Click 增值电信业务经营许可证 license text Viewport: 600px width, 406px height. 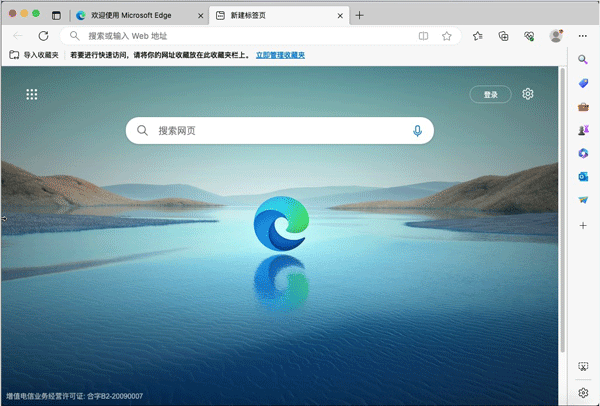(75, 396)
